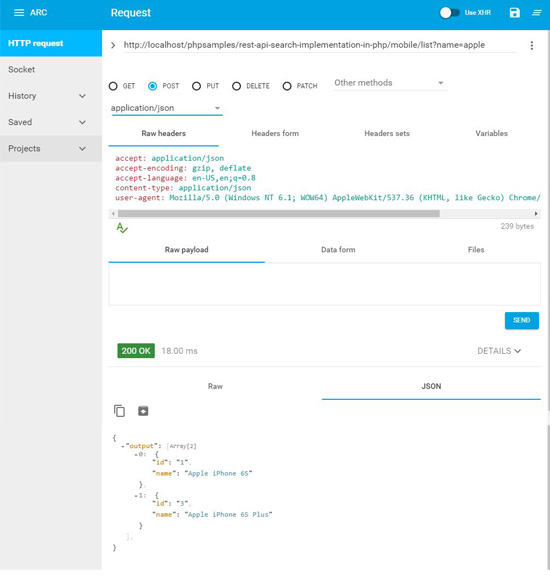The height and width of the screenshot is (577, 550).
Task: Toggle the Use XHR switch
Action: (450, 13)
